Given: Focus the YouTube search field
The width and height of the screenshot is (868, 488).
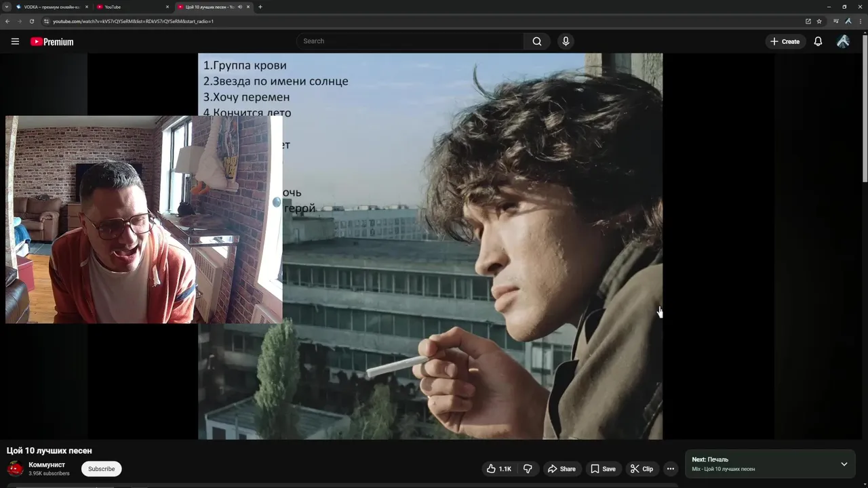Looking at the screenshot, I should (x=410, y=41).
